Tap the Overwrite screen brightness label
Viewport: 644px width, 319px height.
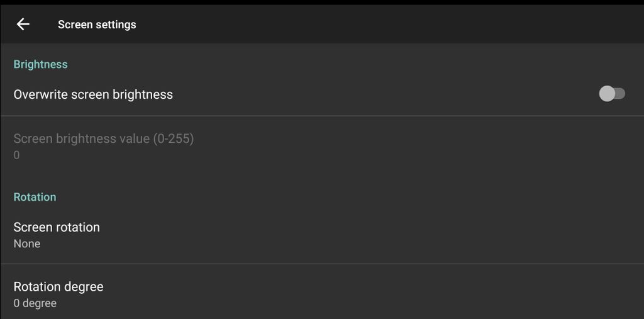coord(93,94)
